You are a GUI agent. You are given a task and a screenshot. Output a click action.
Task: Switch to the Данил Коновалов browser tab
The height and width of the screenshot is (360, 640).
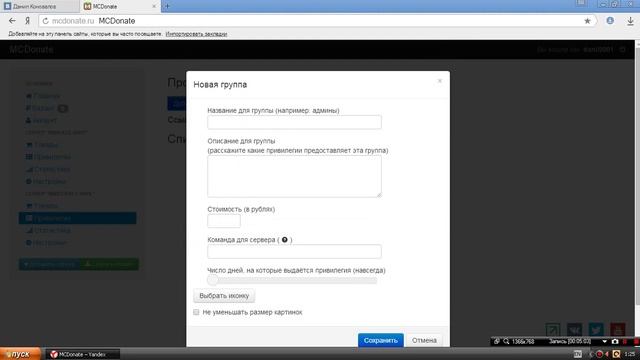click(39, 7)
